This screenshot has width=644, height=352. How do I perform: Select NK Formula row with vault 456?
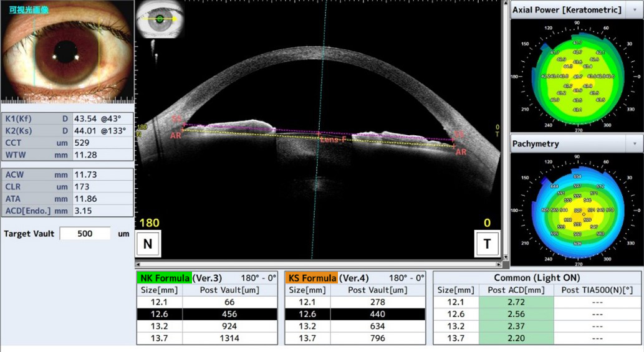207,314
